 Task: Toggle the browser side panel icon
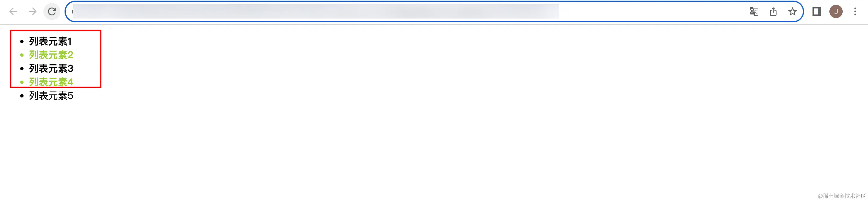point(816,12)
